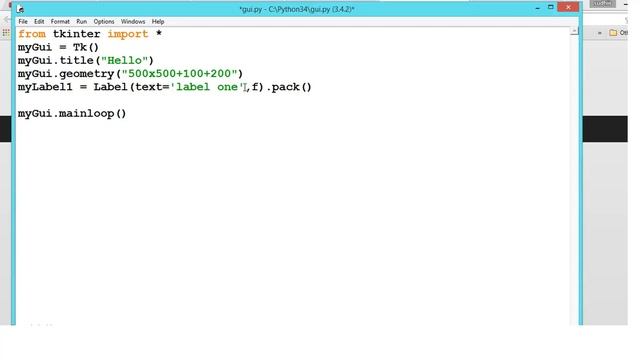Click the IDLE window icon in title bar

click(x=20, y=9)
